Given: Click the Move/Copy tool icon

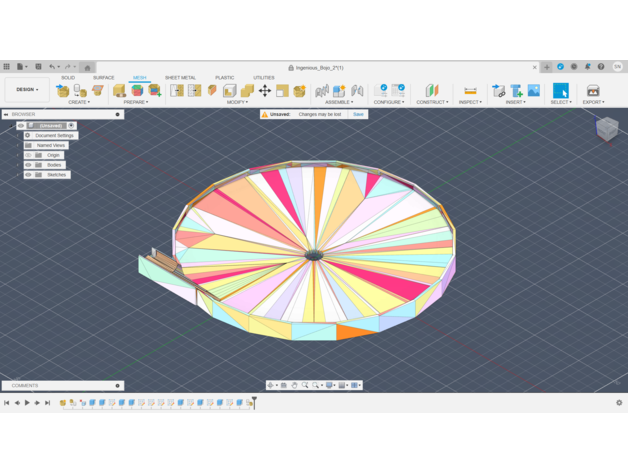Looking at the screenshot, I should (x=265, y=90).
